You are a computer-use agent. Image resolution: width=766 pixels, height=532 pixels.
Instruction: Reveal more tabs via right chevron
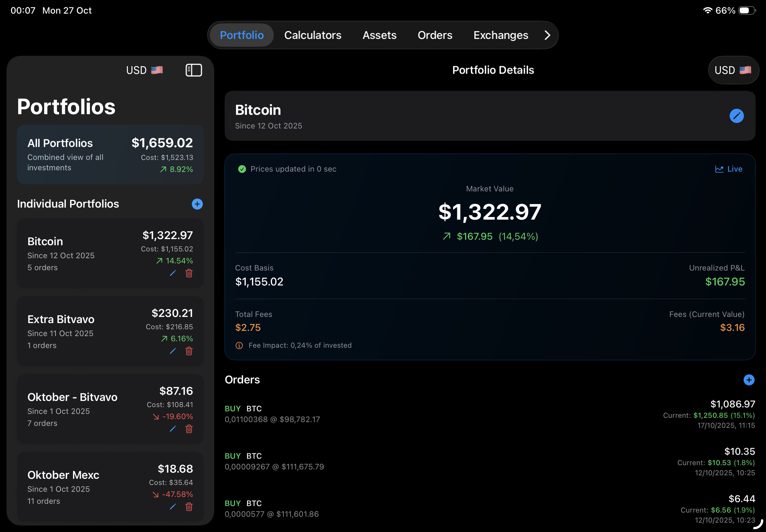coord(547,35)
